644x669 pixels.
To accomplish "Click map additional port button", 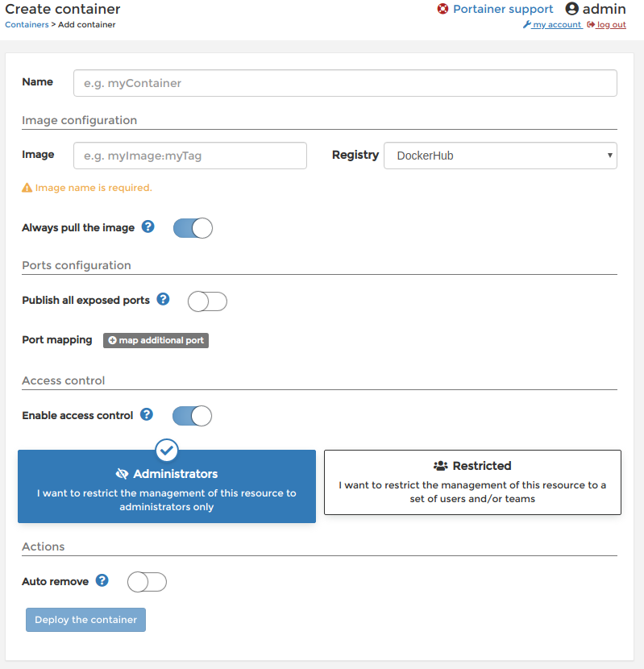I will point(156,340).
